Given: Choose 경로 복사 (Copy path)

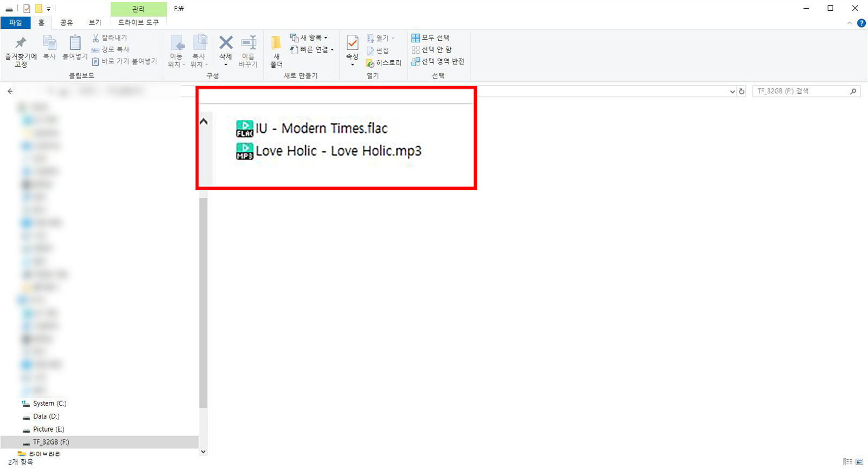Looking at the screenshot, I should tap(111, 49).
